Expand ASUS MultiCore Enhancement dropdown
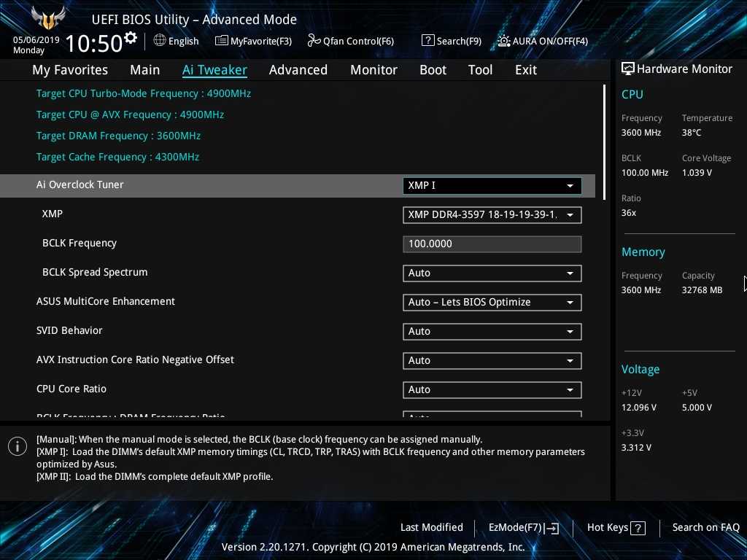The width and height of the screenshot is (747, 560). (570, 303)
